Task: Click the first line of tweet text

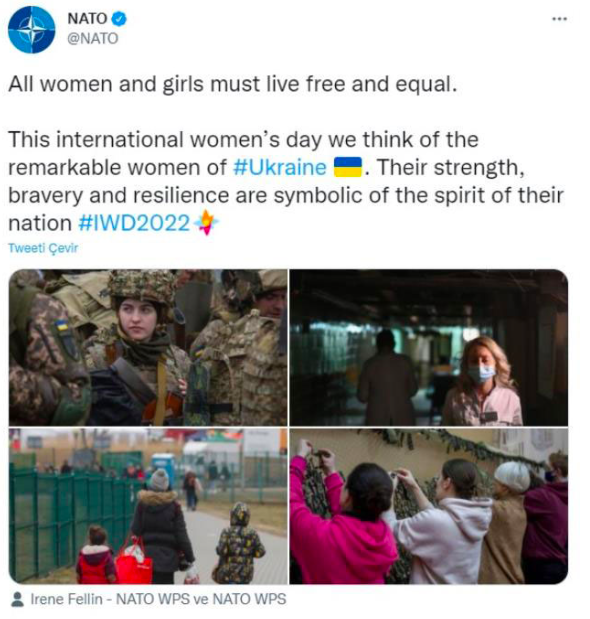Action: [x=232, y=84]
